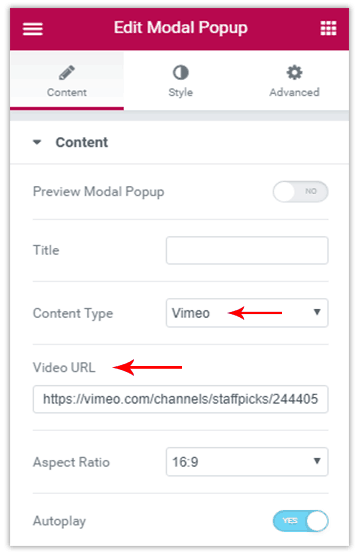Click the Content section heading
Viewport: 360px width, 555px height.
tap(82, 142)
